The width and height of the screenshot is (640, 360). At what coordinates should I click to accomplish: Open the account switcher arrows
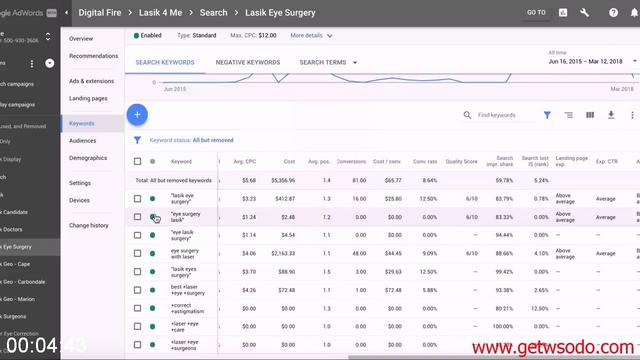click(x=48, y=36)
